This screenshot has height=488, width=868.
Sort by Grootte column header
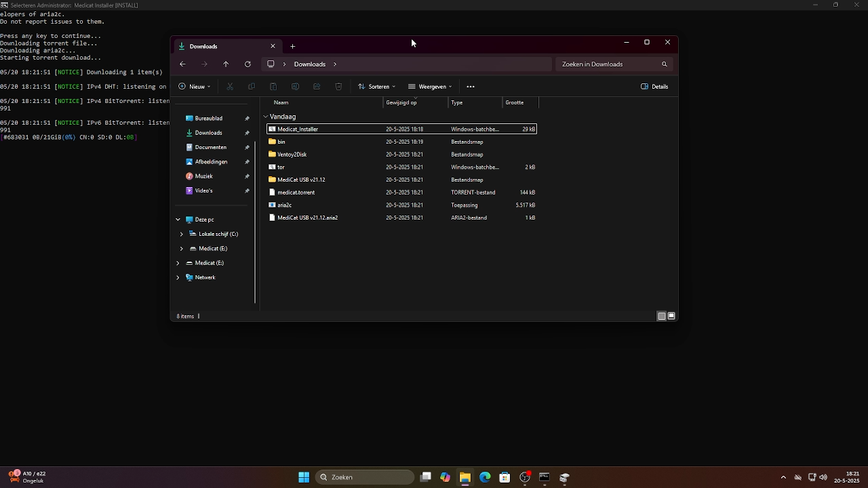click(x=514, y=102)
